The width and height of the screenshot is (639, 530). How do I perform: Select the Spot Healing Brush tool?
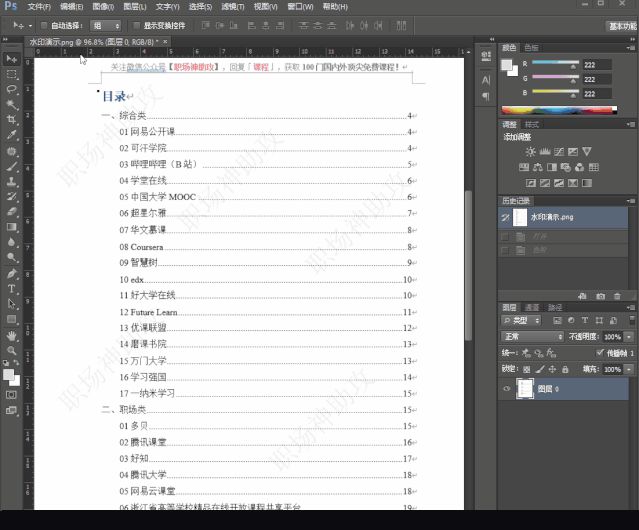pyautogui.click(x=11, y=151)
